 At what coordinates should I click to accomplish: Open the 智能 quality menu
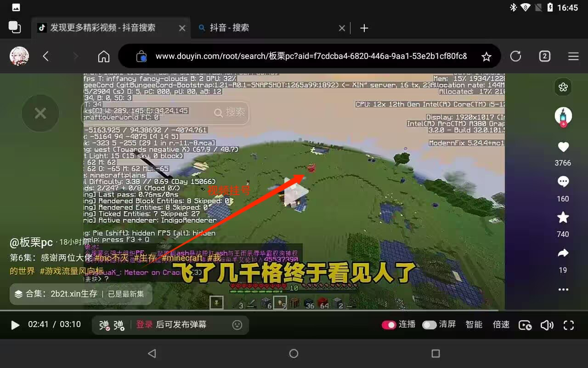pyautogui.click(x=474, y=325)
